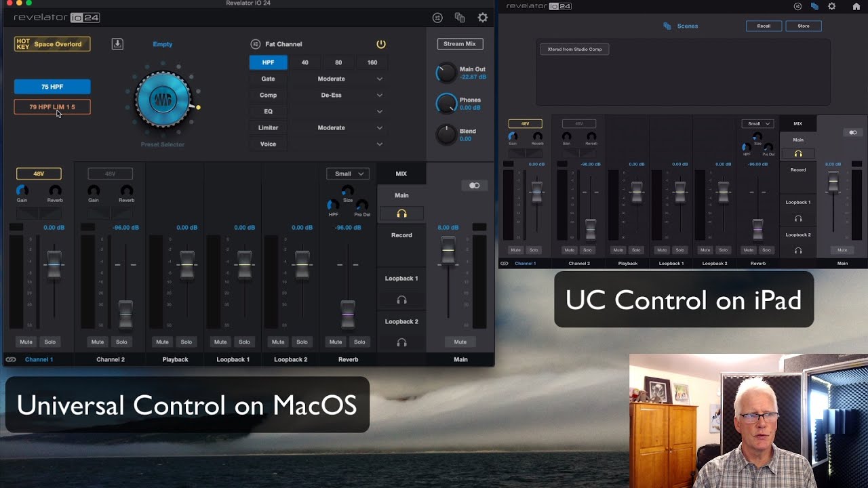Click Store button in iPad Scenes panel

(x=804, y=26)
